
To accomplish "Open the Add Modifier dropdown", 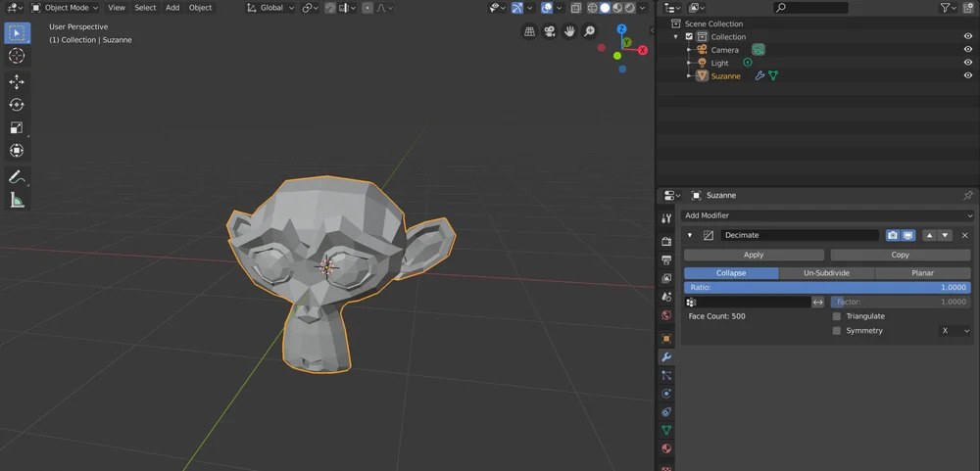I will pyautogui.click(x=827, y=215).
